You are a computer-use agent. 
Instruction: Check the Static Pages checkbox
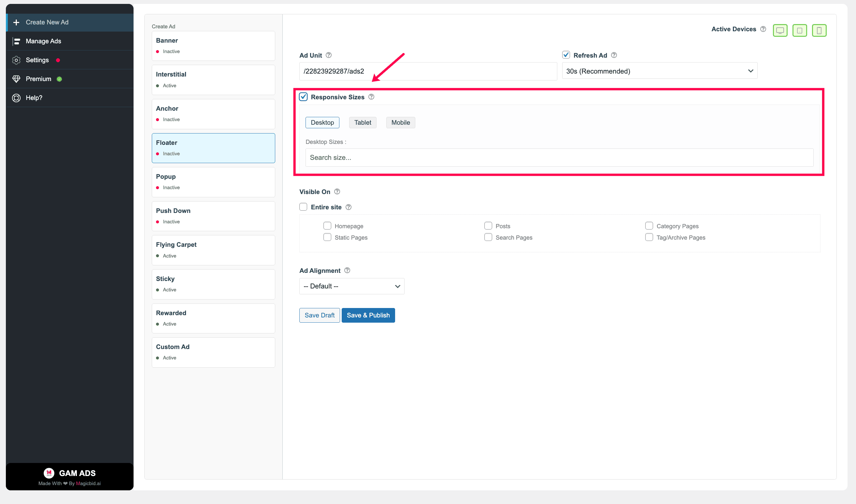tap(327, 237)
